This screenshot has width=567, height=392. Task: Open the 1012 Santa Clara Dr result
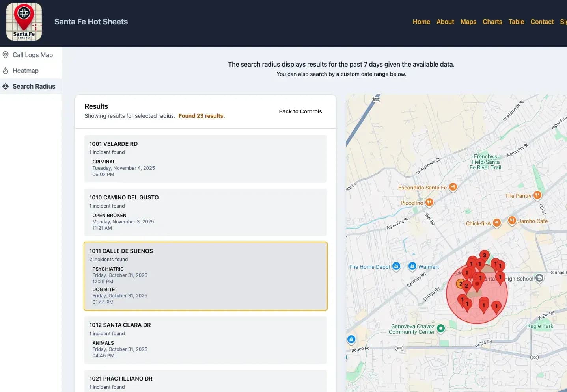pyautogui.click(x=205, y=340)
